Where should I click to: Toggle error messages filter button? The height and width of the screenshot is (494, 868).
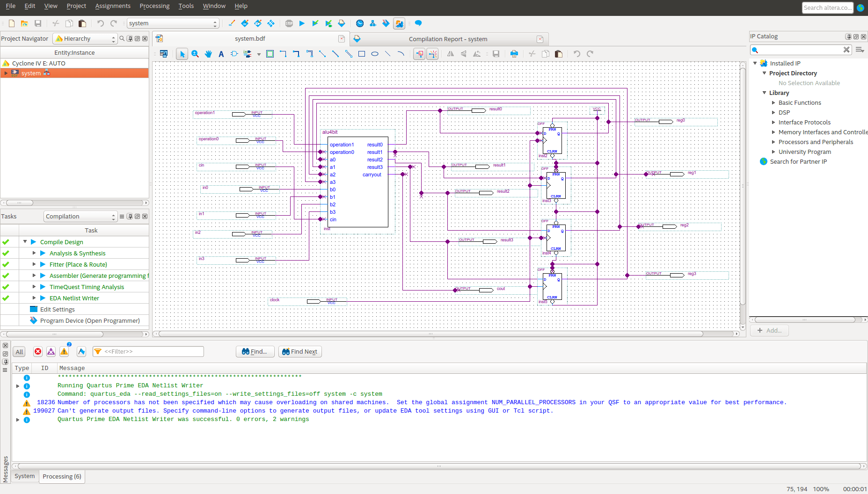38,352
